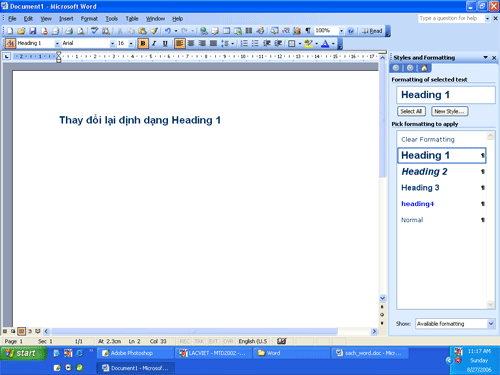
Task: Cut selection with scissors icon
Action: [x=120, y=31]
